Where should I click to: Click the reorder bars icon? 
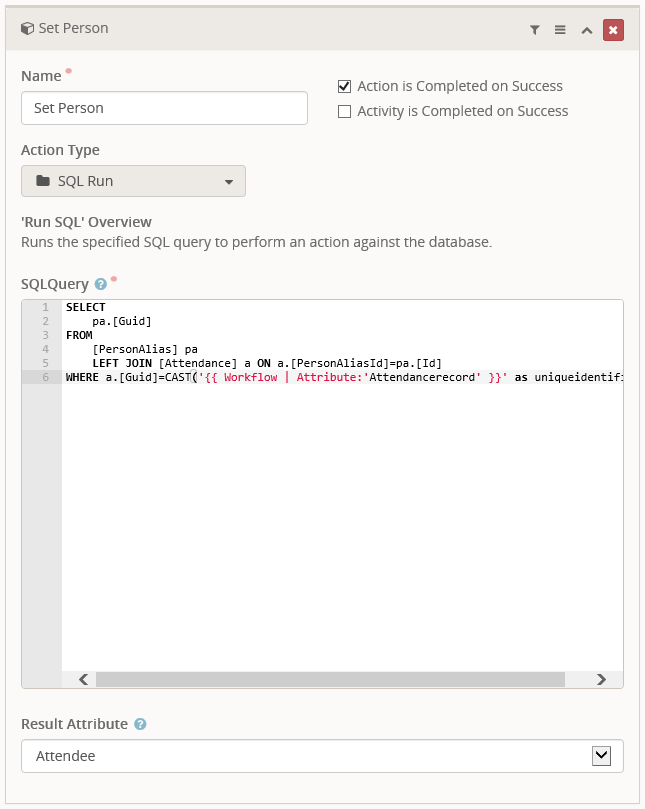560,30
